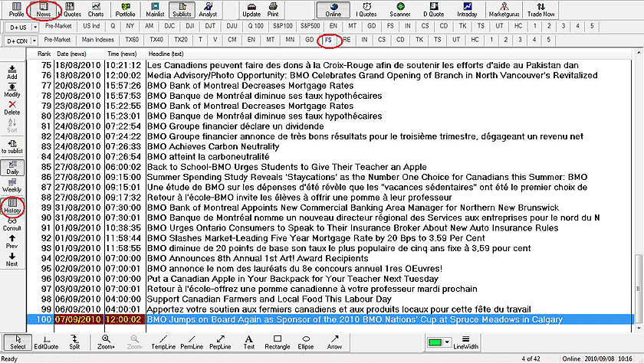The height and width of the screenshot is (363, 644).
Task: Click the Trade Now icon
Action: [541, 10]
